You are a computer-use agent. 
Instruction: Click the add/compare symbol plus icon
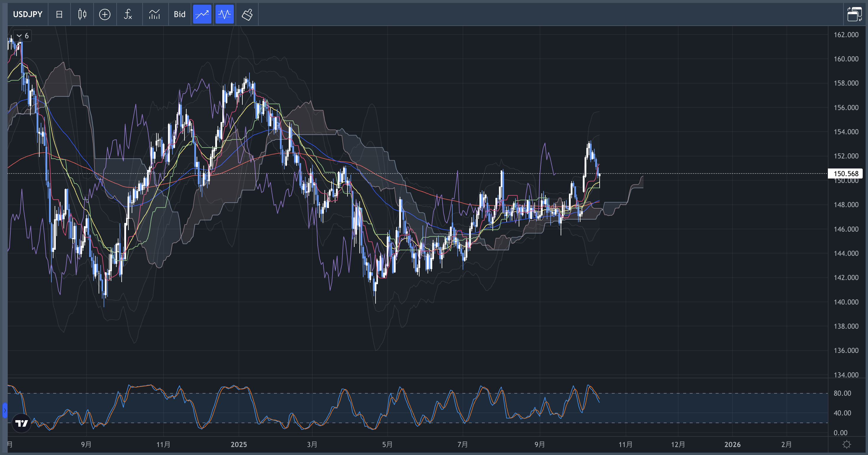point(105,14)
